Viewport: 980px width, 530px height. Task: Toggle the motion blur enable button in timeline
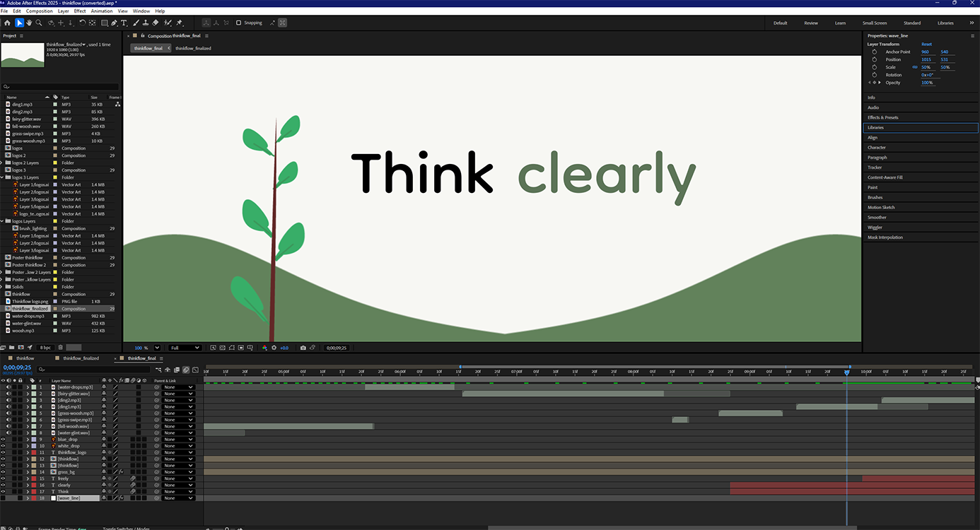coord(186,370)
